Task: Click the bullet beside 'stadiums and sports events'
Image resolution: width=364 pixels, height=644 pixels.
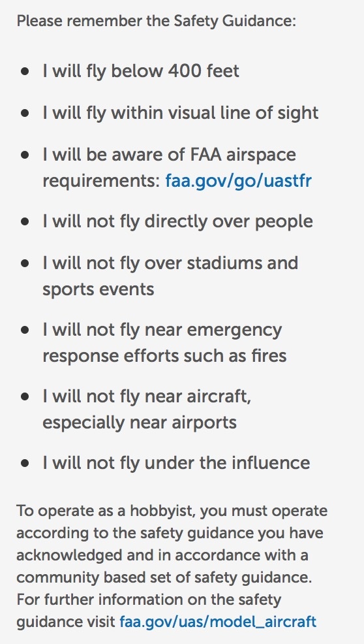Action: [x=25, y=264]
